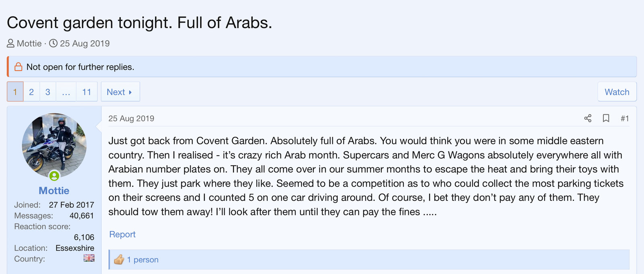The image size is (644, 274).
Task: Click the padlock icon beside locked notice
Action: [18, 67]
